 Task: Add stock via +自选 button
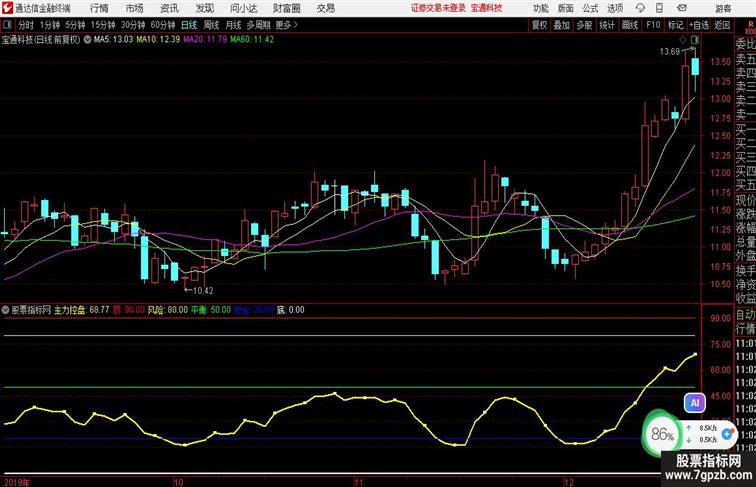[x=699, y=25]
